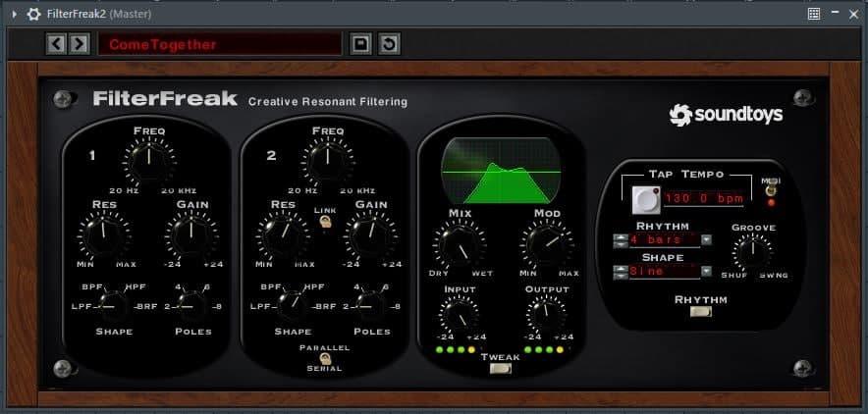Select BPF label on filter 2 Shape
Screen dimensions: 868x414
[271, 286]
